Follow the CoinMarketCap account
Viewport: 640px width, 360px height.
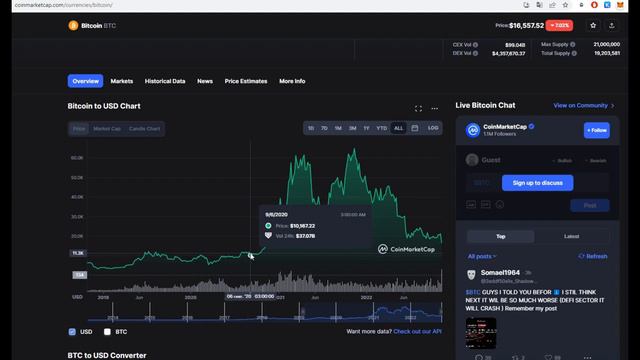click(597, 130)
